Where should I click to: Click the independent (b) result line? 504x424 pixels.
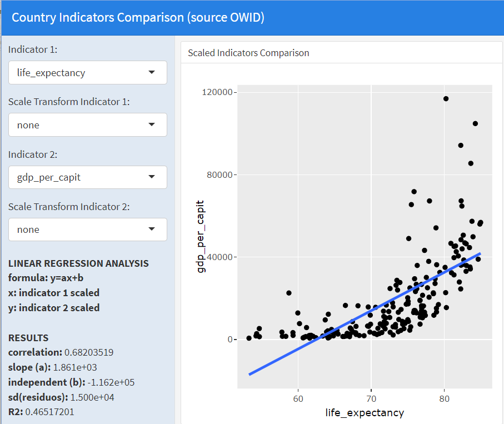click(x=71, y=382)
